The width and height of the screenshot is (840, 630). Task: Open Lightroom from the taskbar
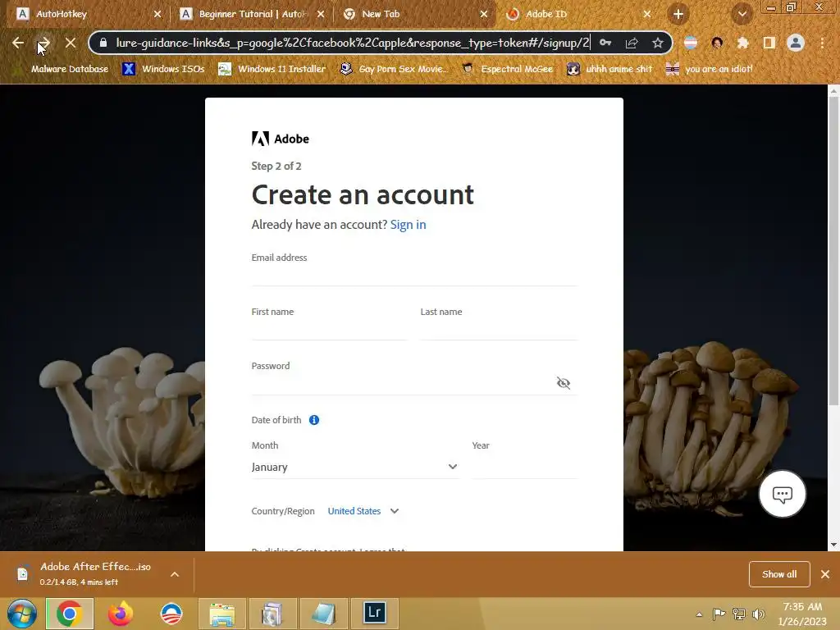[374, 613]
